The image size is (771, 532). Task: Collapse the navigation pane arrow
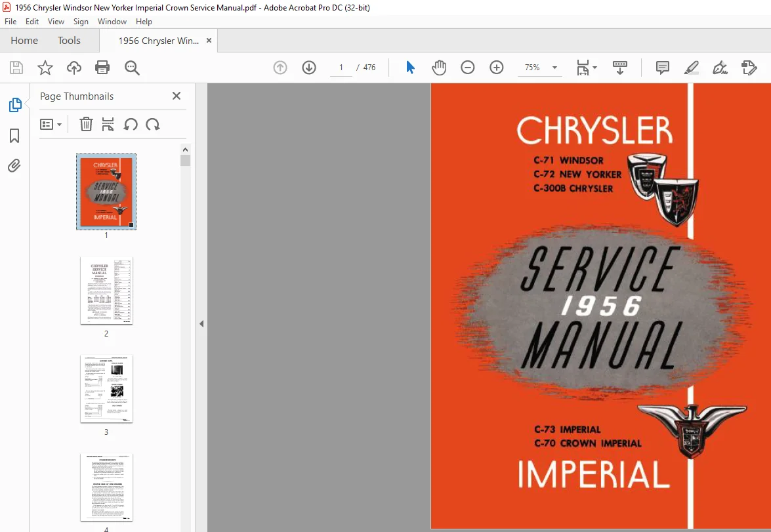201,323
